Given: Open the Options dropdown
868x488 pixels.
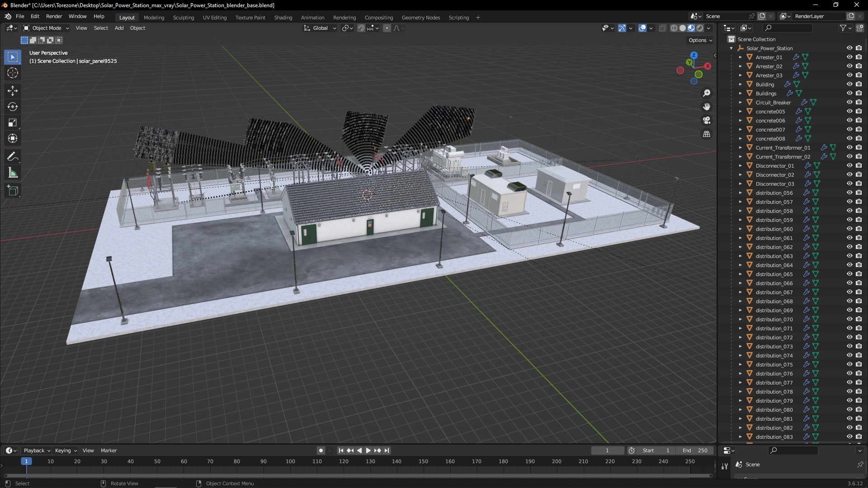Looking at the screenshot, I should [700, 40].
